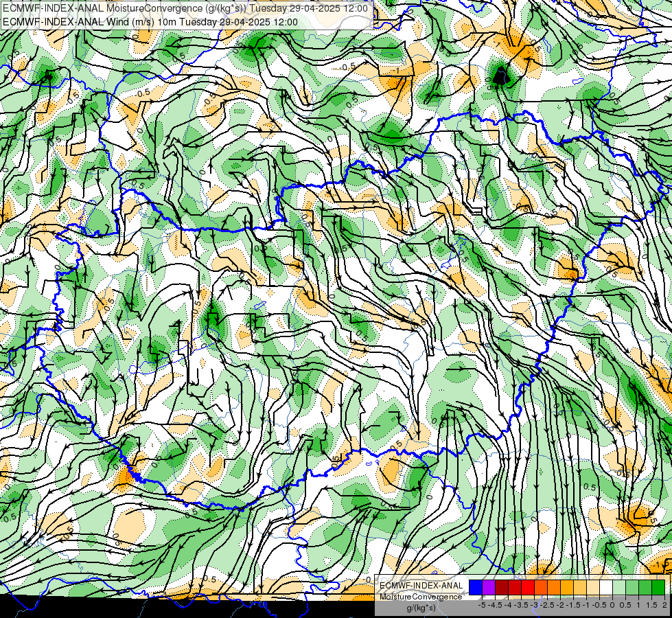Click the -2.5 legend tick value
This screenshot has height=618, width=672.
click(547, 605)
